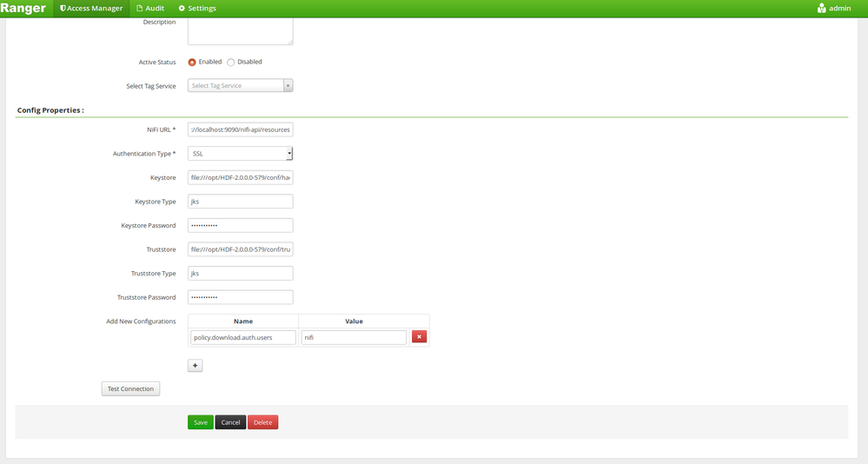Add a new configuration row with plus
This screenshot has height=464, width=868.
coord(195,366)
